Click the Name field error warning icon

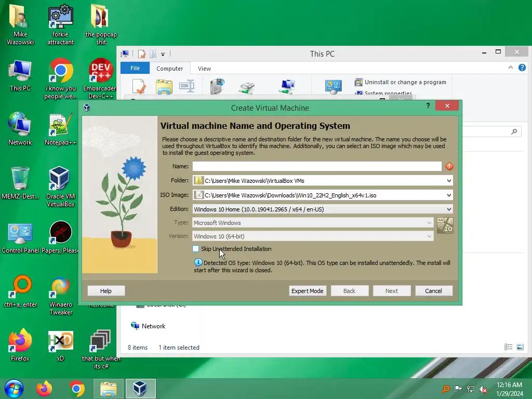(x=449, y=166)
